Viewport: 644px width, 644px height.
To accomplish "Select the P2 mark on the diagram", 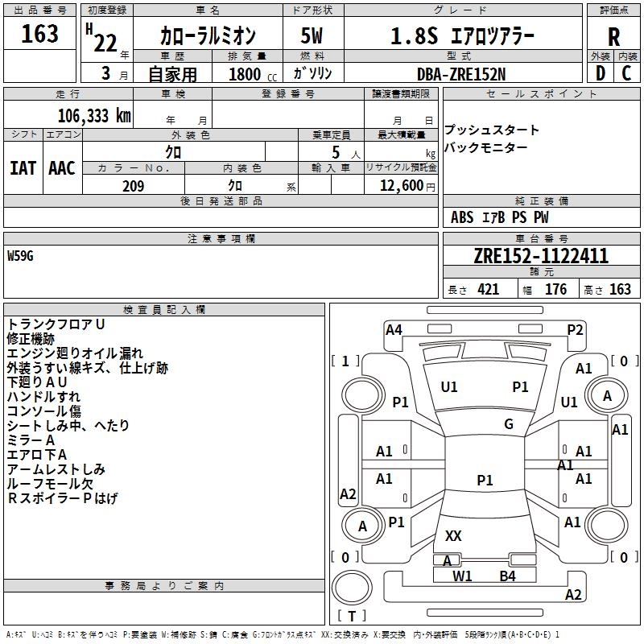I will coord(575,329).
